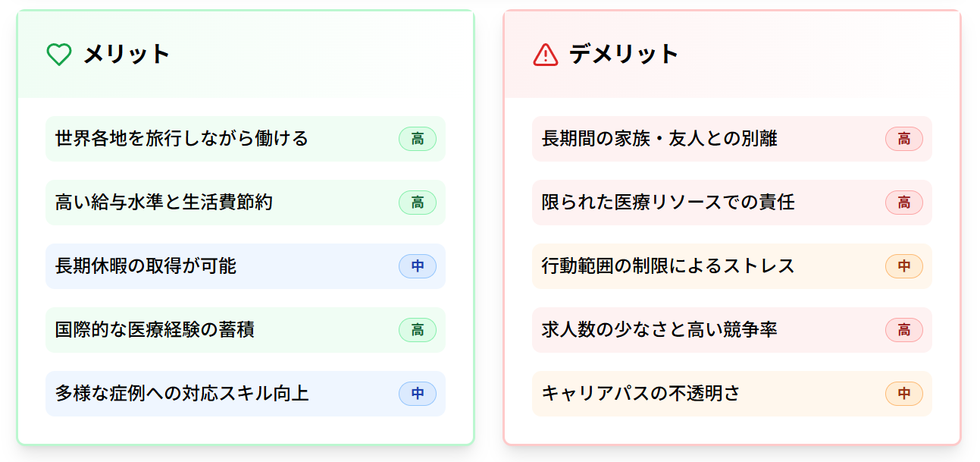
Task: Select the メリット card heading
Action: pyautogui.click(x=127, y=55)
